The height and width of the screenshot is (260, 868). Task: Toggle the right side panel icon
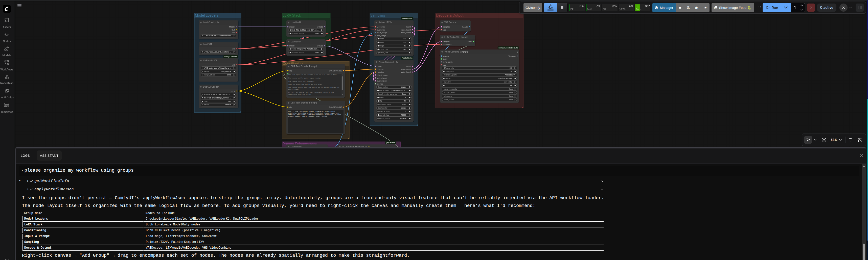(860, 7)
